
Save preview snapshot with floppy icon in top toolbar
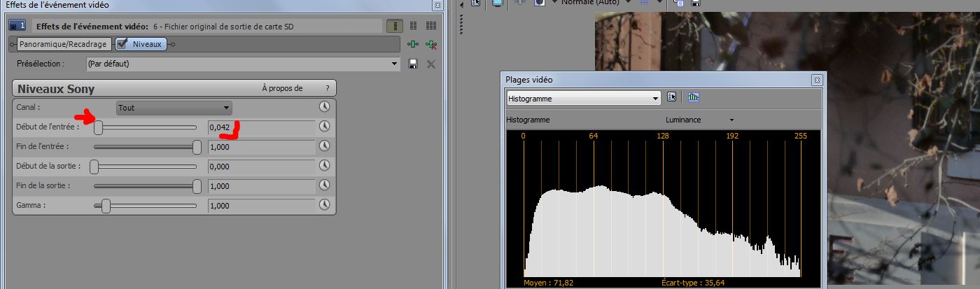point(696,3)
